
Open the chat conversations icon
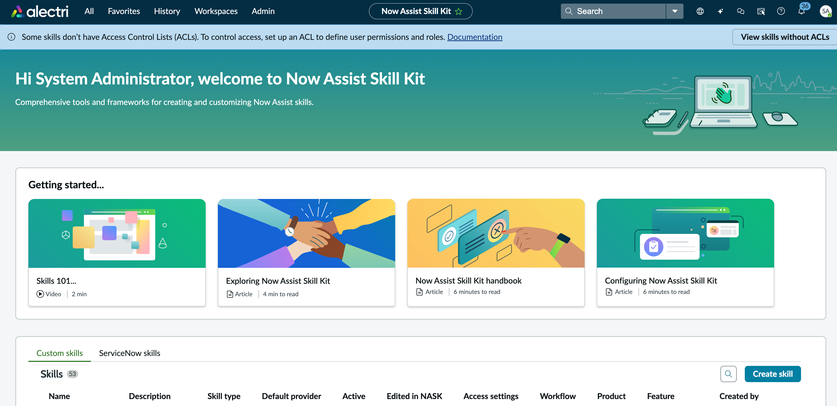[740, 11]
